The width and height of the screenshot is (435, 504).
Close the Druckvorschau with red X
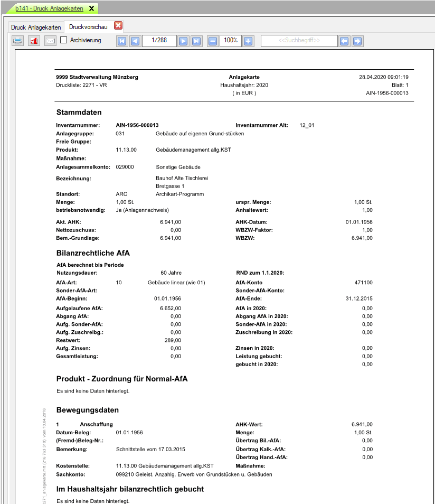tap(119, 25)
